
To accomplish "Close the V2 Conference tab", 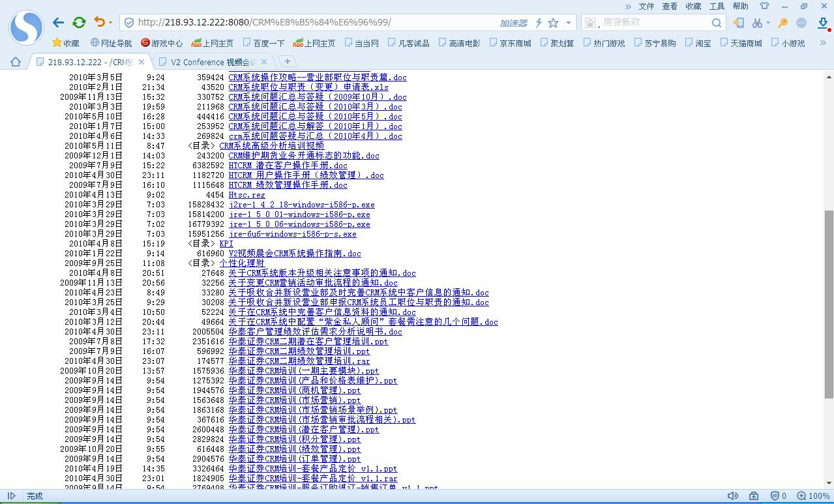I will (265, 62).
